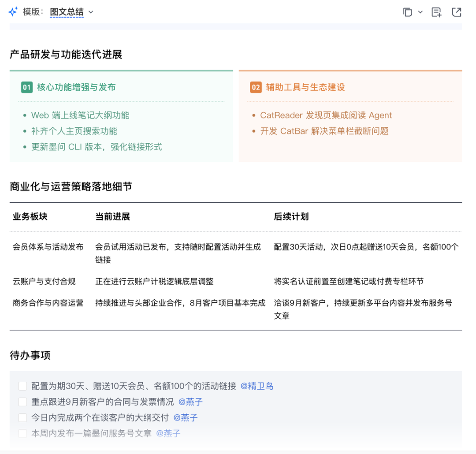Click the 会员试用活动已发布 progress cell
The image size is (476, 454).
pos(178,253)
